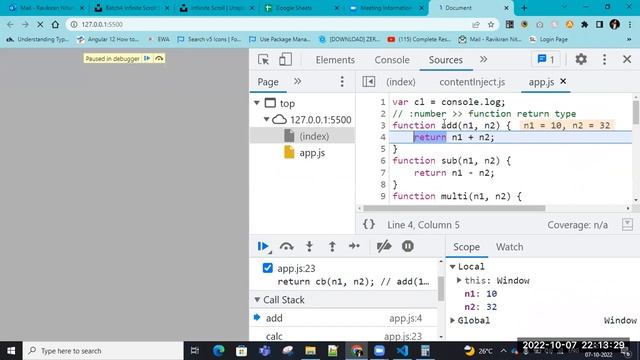Switch to the Watch tab
Screen dimensions: 640x360
[509, 247]
